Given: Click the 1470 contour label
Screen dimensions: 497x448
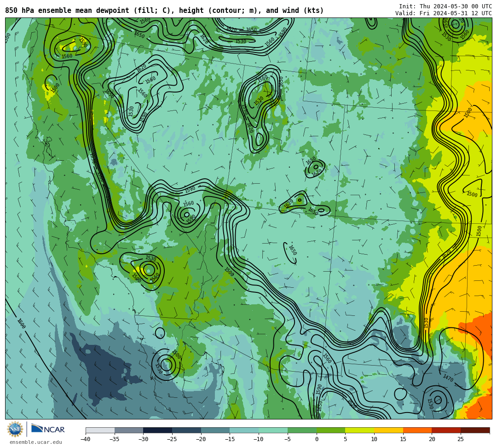Looking at the screenshot, I should (x=448, y=378).
